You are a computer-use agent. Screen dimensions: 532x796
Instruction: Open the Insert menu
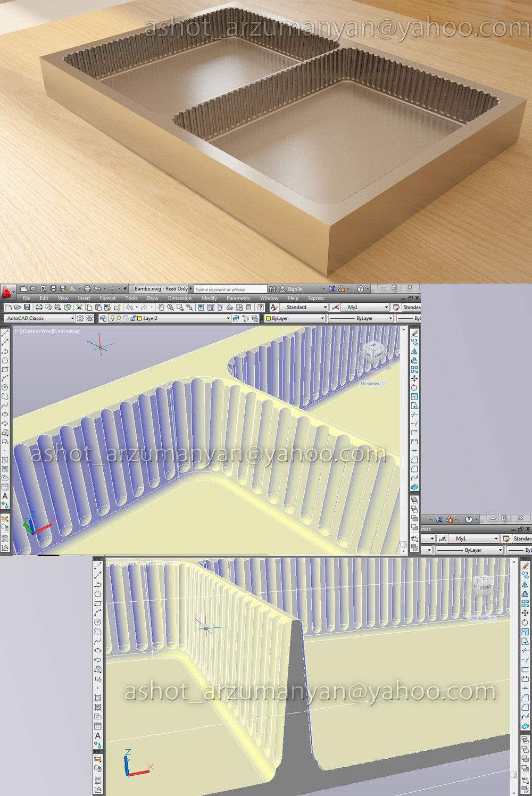coord(84,298)
